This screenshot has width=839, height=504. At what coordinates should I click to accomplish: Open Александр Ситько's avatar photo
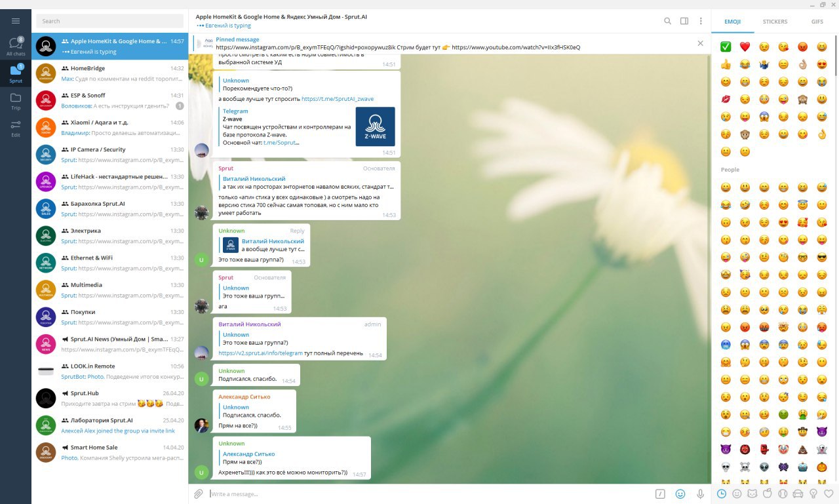click(x=202, y=425)
